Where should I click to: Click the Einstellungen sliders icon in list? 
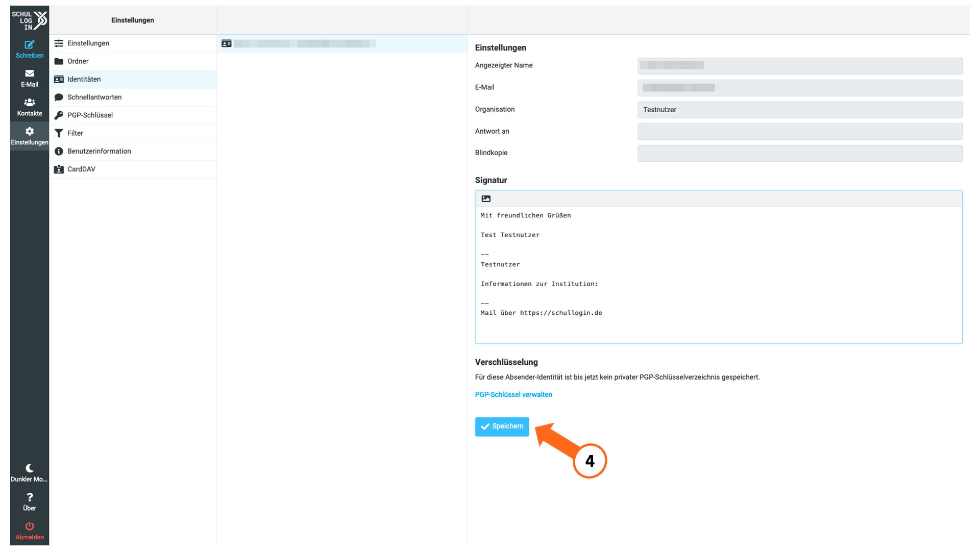click(x=59, y=43)
